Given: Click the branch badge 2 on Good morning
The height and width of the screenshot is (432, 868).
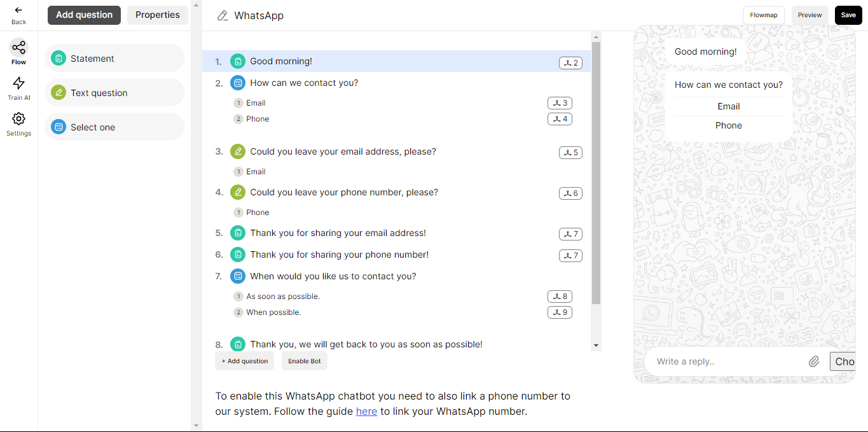Looking at the screenshot, I should point(570,63).
